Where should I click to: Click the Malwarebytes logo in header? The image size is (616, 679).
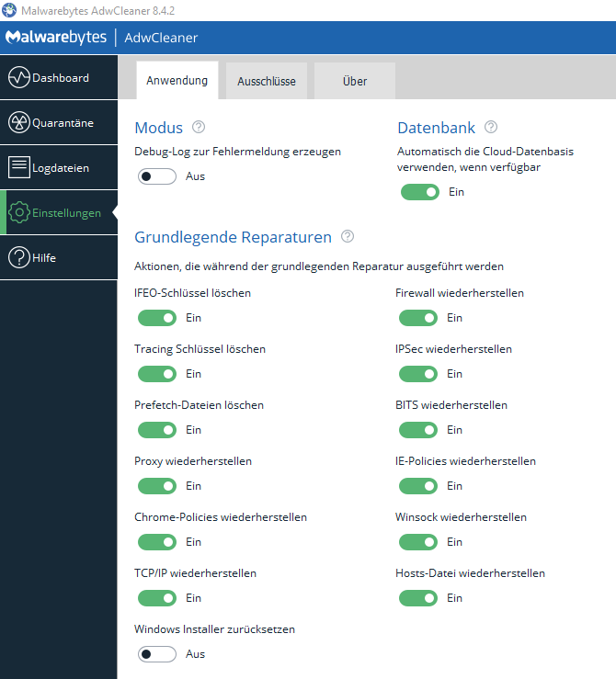[x=57, y=38]
